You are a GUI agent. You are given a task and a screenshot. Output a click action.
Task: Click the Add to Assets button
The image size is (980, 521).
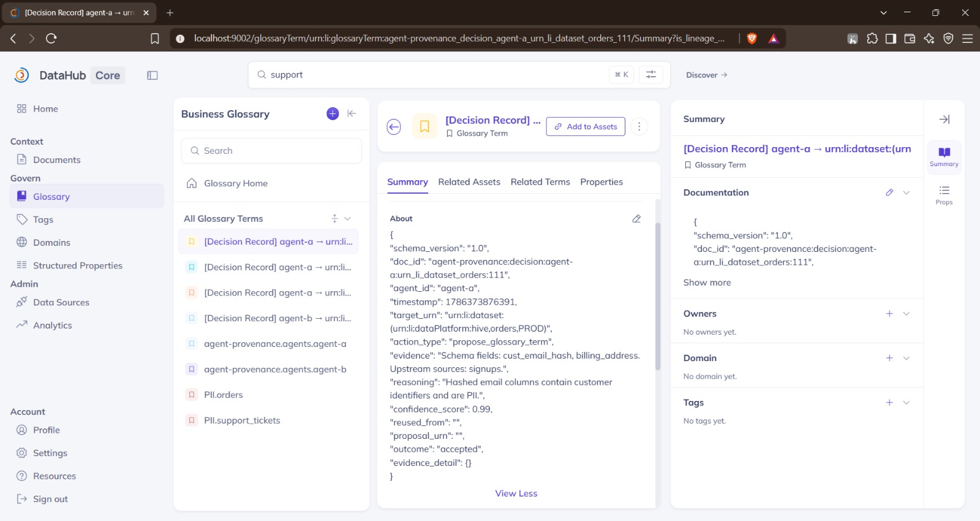click(586, 126)
